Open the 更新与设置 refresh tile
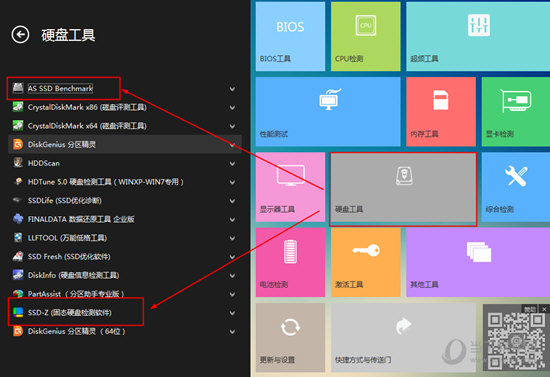 coord(290,337)
